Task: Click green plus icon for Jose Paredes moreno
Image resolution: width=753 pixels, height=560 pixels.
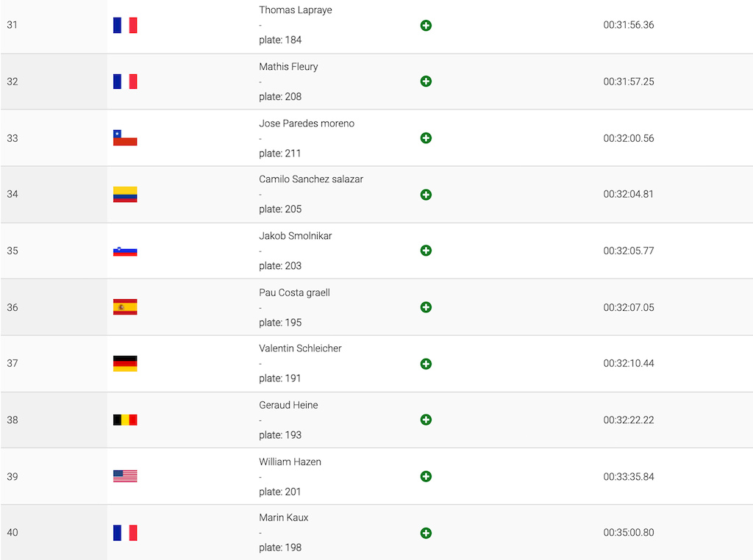Action: 426,138
